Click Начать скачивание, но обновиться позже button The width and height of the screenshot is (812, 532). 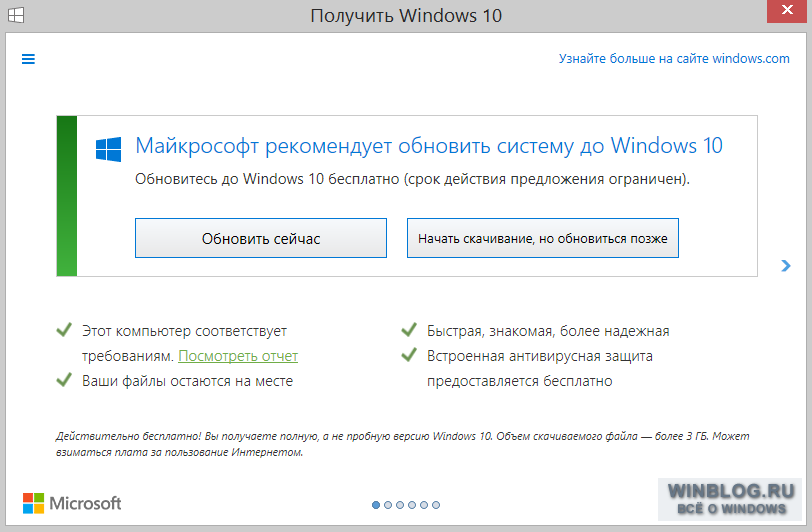(542, 238)
